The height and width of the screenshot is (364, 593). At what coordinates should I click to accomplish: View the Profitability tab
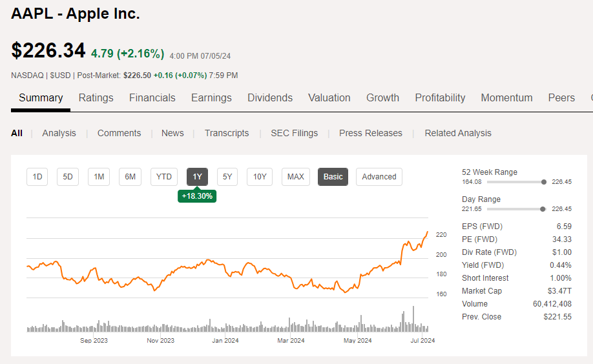pyautogui.click(x=440, y=98)
